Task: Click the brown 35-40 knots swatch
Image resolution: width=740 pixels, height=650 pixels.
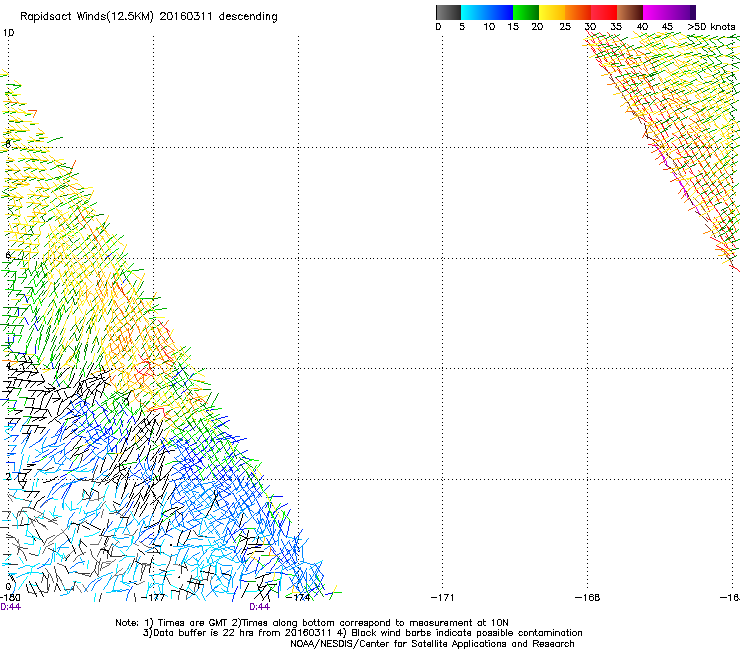Action: point(630,12)
